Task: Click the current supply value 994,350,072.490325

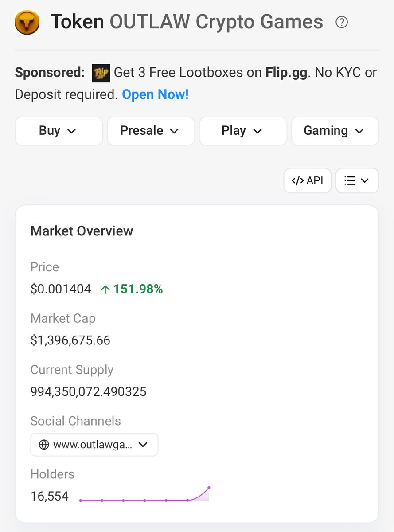Action: [88, 392]
